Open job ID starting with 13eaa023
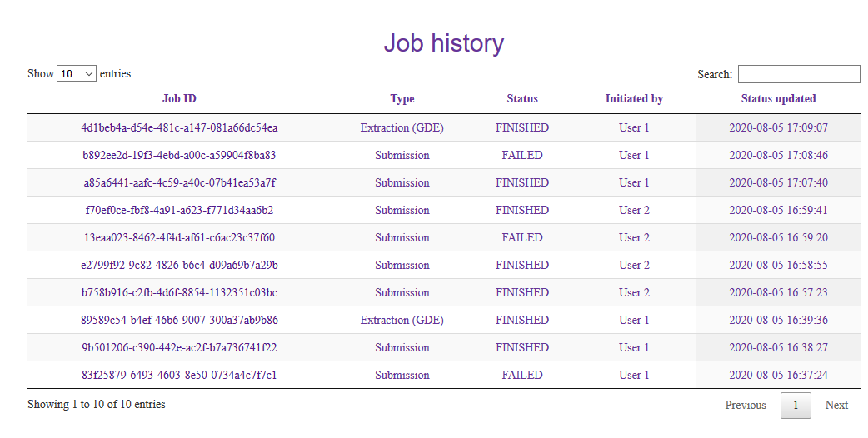 (179, 237)
